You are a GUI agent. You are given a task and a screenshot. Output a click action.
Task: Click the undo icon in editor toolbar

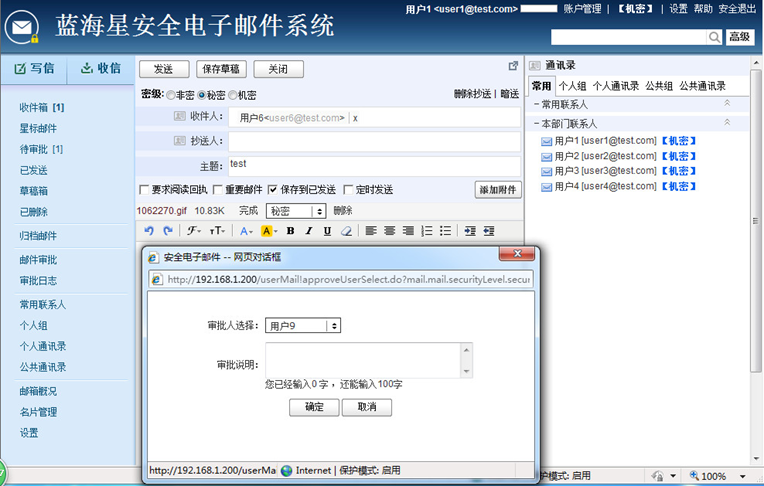(x=149, y=231)
